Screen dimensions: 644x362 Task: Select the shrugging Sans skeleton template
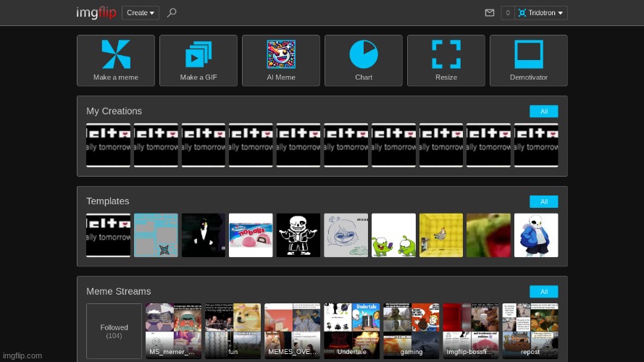(x=298, y=235)
